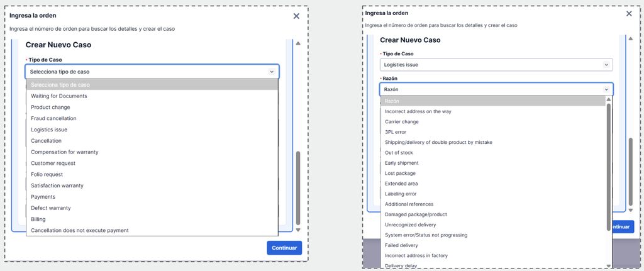Select Incorrect address on the way reason
The image size is (644, 271).
click(418, 112)
